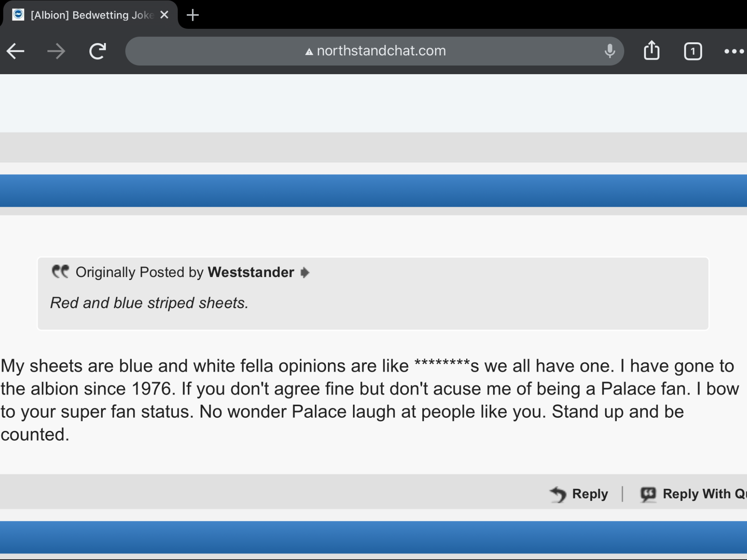This screenshot has height=560, width=747.
Task: View original post via arrow beside Weststander
Action: (x=305, y=272)
